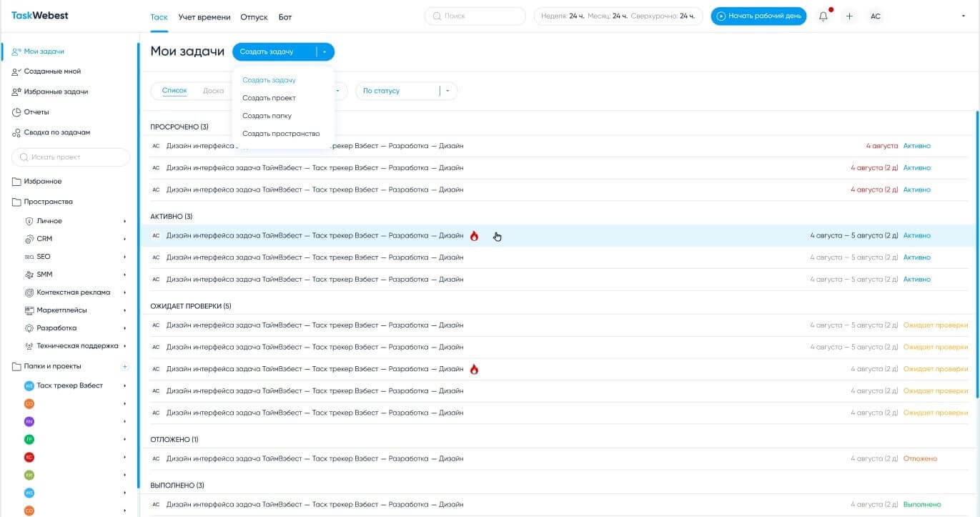Click the notification bell icon
Viewport: 980px width, 517px height.
click(x=823, y=16)
